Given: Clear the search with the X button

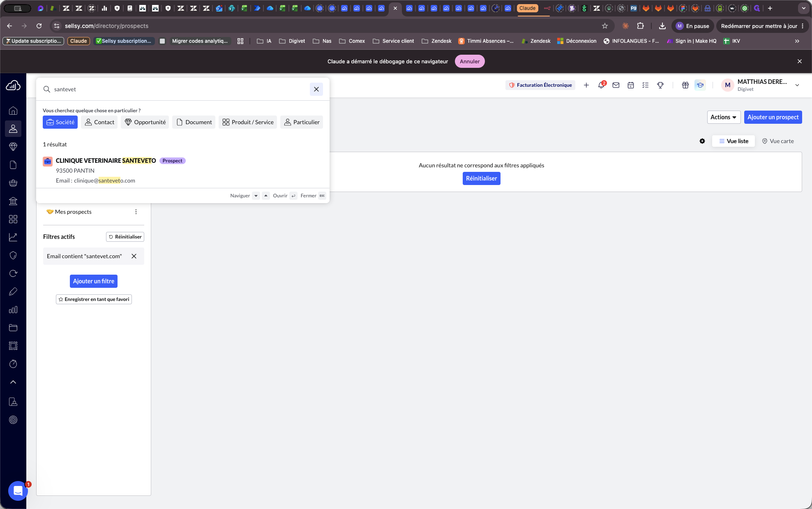Looking at the screenshot, I should point(316,89).
